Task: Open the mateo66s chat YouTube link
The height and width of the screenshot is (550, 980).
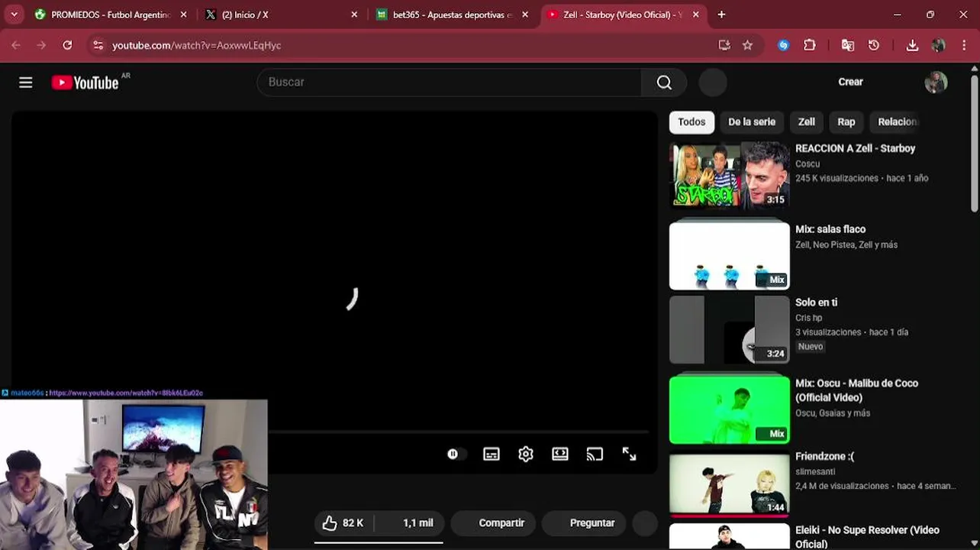Action: click(x=126, y=393)
